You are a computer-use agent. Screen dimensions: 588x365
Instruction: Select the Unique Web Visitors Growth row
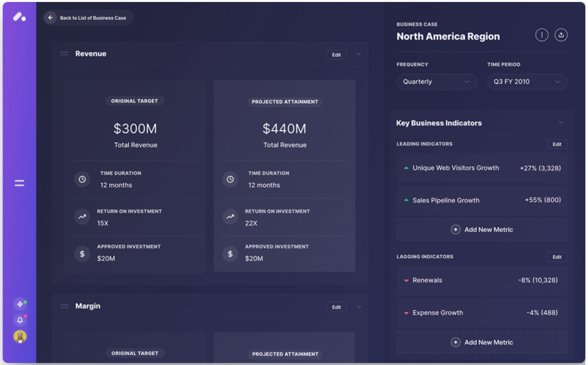482,168
